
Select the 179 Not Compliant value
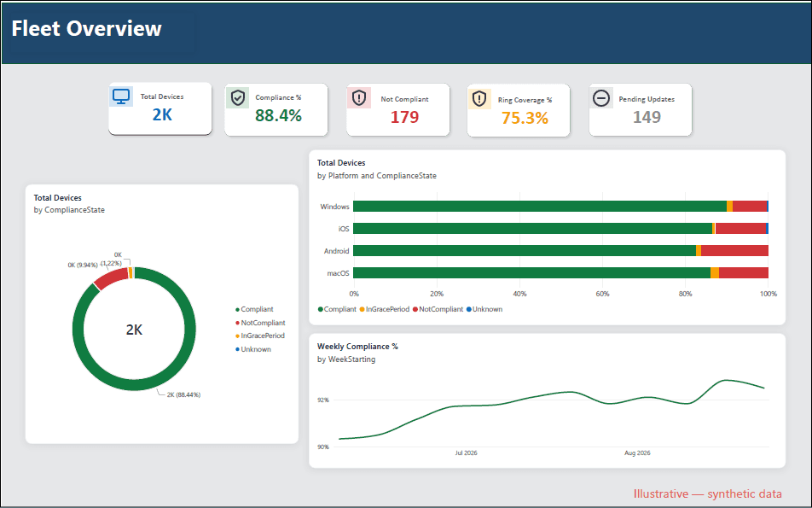404,117
